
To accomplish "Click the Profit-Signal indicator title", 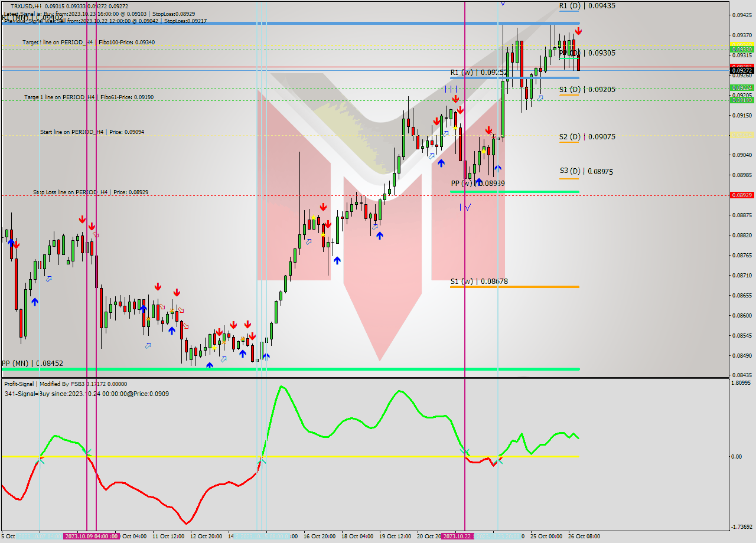I will click(35, 384).
